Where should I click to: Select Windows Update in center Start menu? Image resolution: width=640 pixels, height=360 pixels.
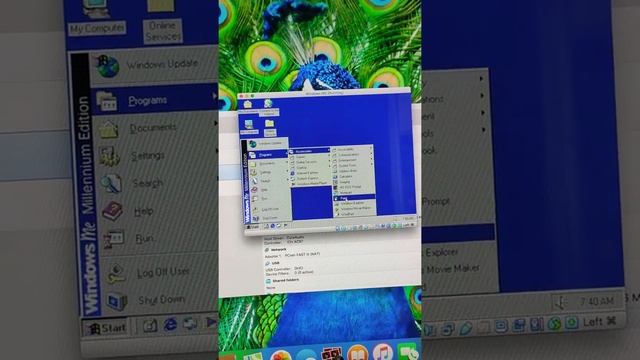coord(268,144)
